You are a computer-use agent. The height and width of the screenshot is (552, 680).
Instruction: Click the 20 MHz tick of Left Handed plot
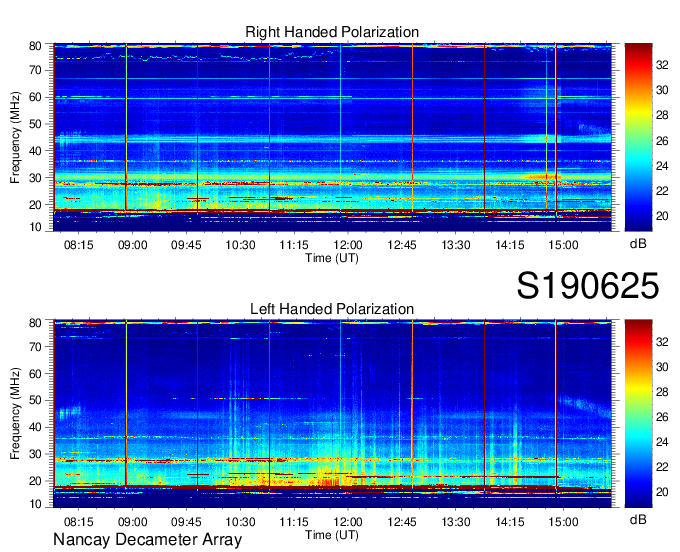pyautogui.click(x=35, y=481)
